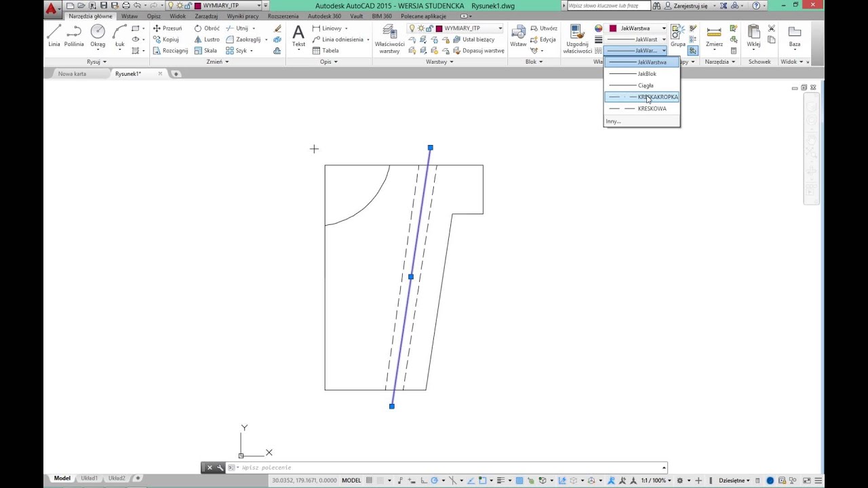Open the Wstaw ribbon tab
868x488 pixels.
pyautogui.click(x=130, y=16)
